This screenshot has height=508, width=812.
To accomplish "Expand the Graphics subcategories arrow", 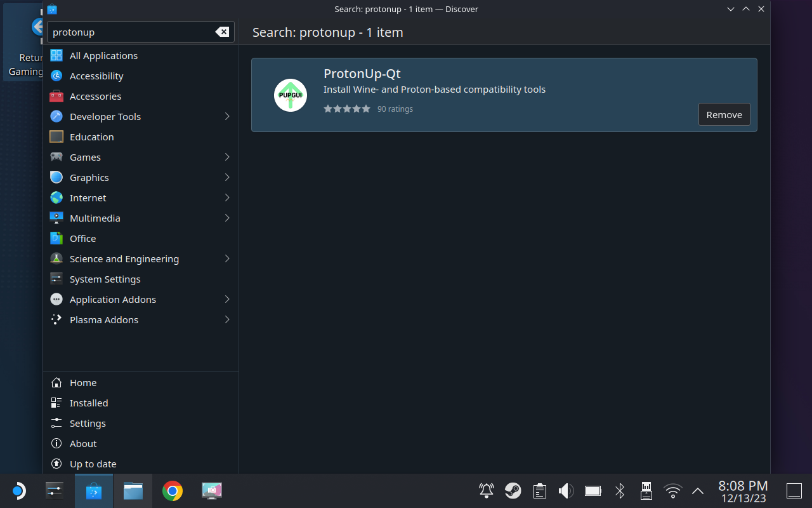I will click(x=227, y=177).
